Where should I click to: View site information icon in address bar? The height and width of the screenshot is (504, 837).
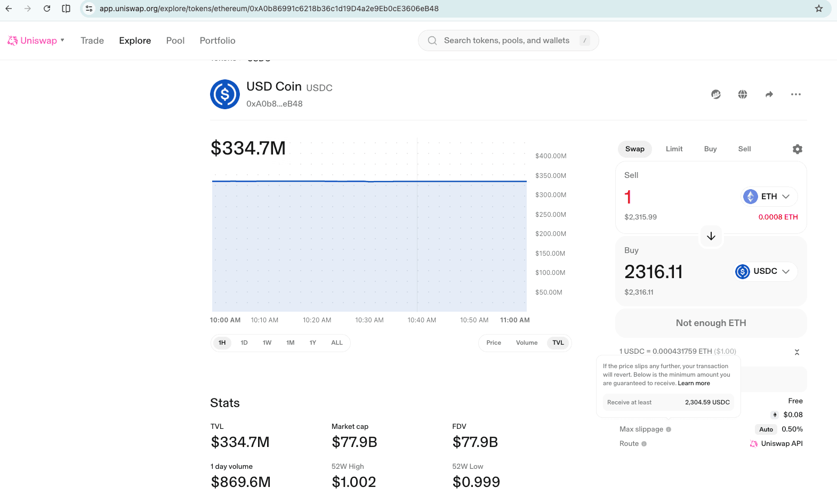[89, 9]
